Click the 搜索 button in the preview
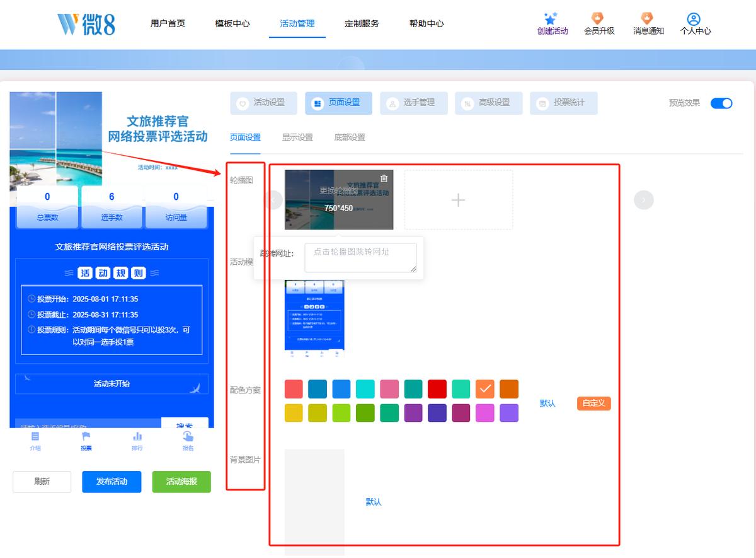Image resolution: width=756 pixels, height=558 pixels. pyautogui.click(x=185, y=423)
